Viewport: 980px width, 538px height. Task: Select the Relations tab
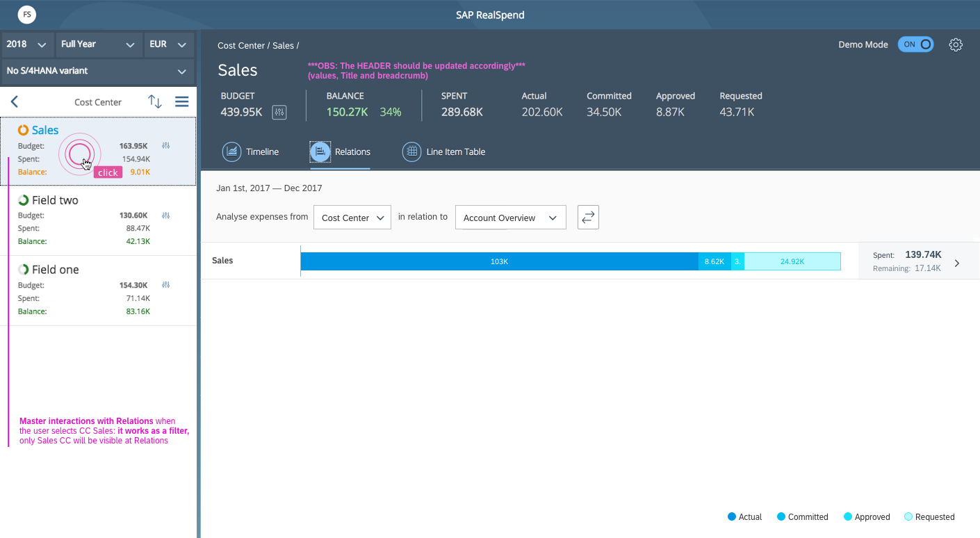click(341, 152)
